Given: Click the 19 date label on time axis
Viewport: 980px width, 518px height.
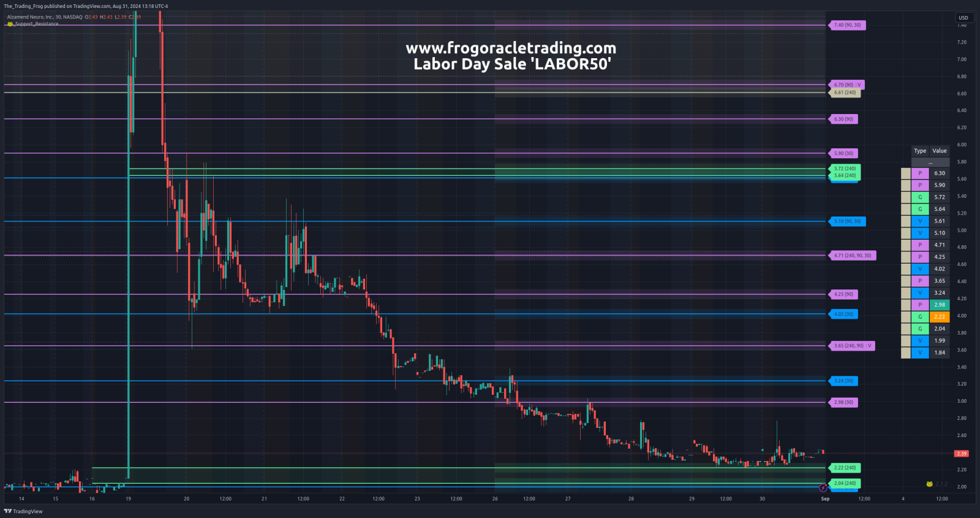Looking at the screenshot, I should tap(128, 499).
